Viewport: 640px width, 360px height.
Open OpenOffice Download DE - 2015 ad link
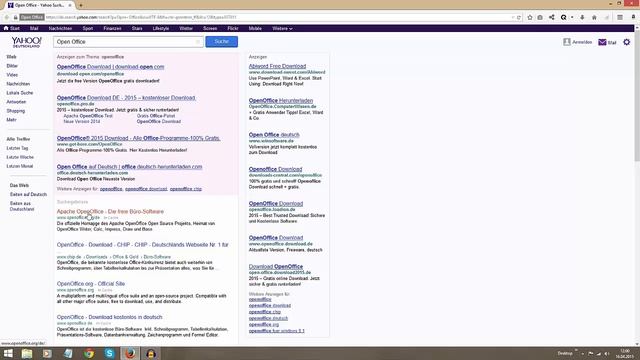point(126,98)
